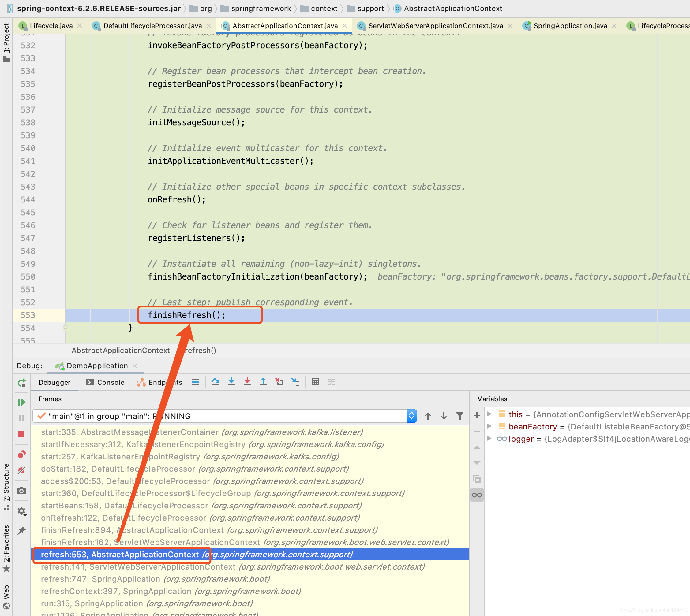Pause the running program
Viewport: 690px width, 616px height.
[x=21, y=418]
